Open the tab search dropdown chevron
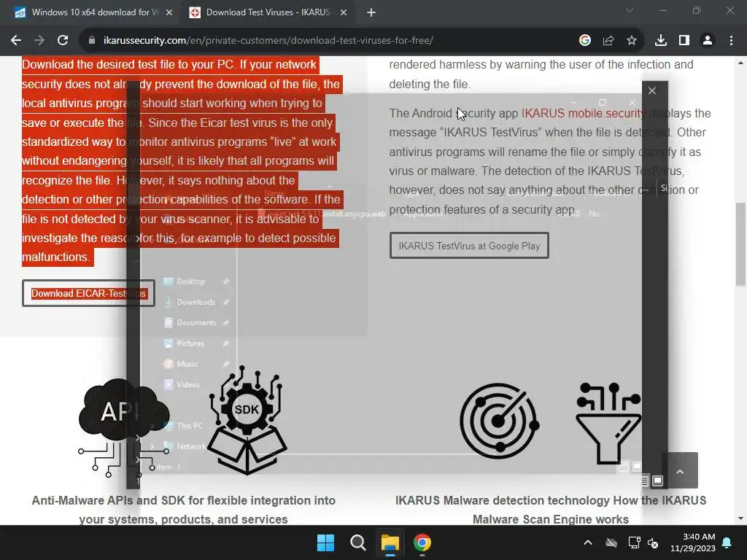 (630, 10)
